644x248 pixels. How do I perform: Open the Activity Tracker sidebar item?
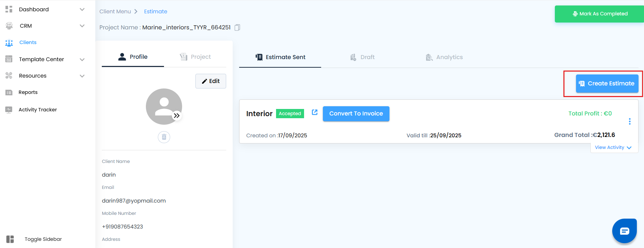point(38,110)
